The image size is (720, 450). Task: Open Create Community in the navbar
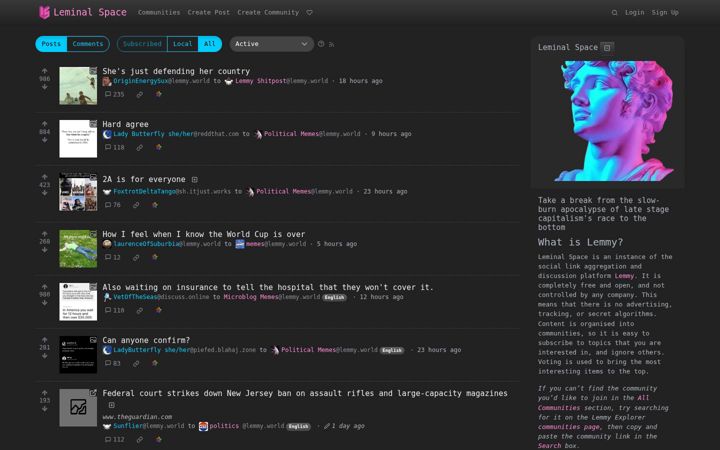[268, 13]
